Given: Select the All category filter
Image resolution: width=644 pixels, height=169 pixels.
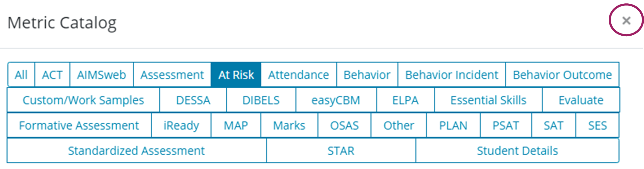Looking at the screenshot, I should 21,75.
